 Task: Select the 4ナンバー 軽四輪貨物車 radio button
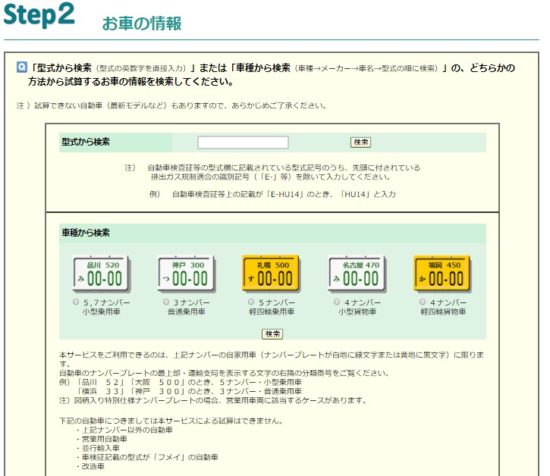point(422,302)
